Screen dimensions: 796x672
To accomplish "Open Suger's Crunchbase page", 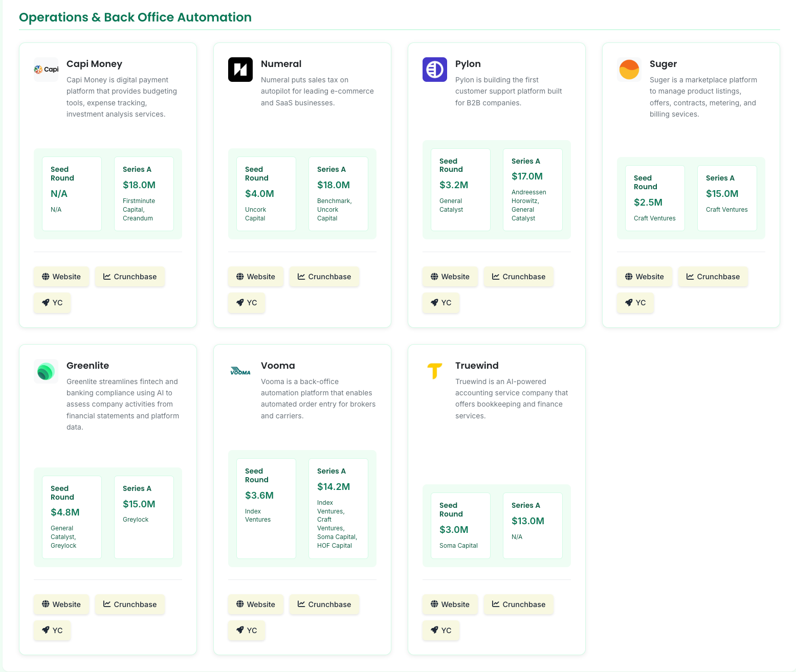I will (713, 277).
